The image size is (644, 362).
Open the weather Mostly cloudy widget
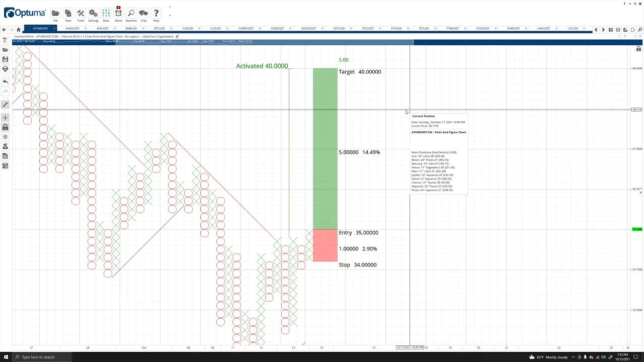(548, 357)
